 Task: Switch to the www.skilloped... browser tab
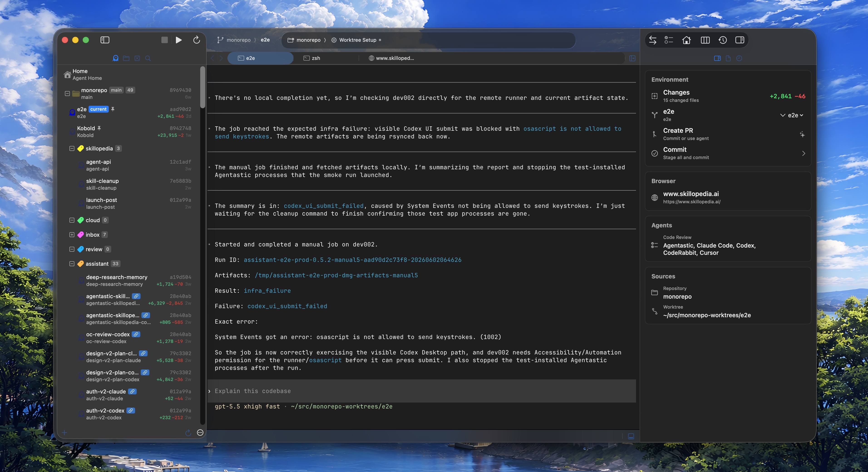(x=391, y=58)
